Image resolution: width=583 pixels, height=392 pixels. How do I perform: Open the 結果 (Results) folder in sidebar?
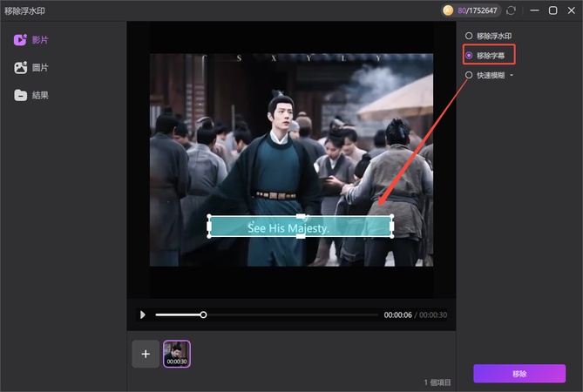31,95
